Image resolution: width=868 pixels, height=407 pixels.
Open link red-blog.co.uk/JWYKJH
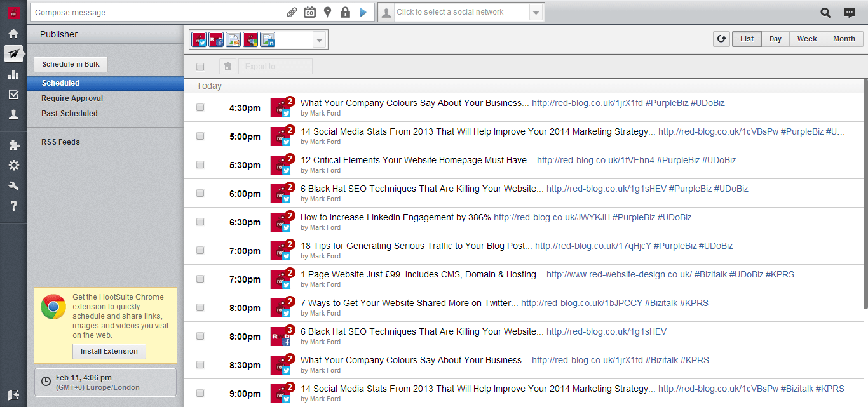(552, 217)
